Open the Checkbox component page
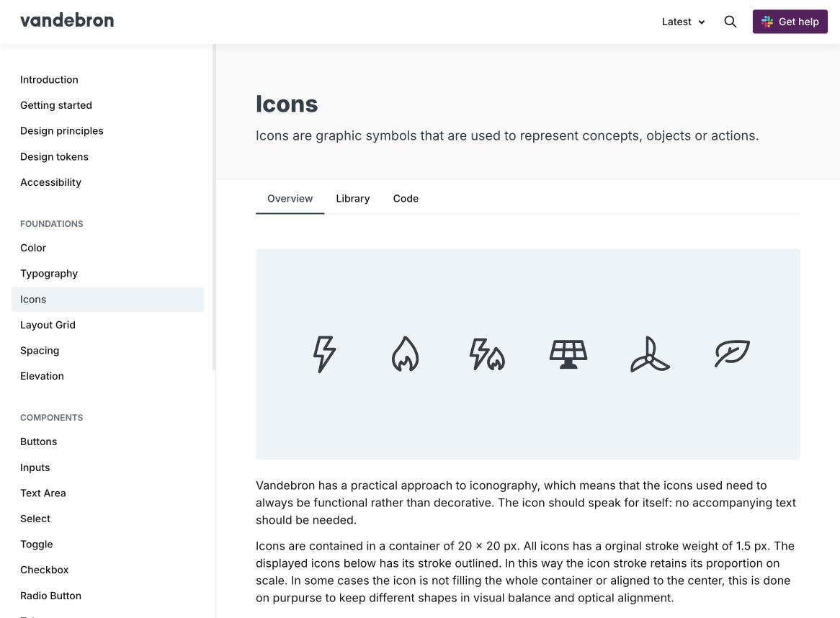 (45, 570)
